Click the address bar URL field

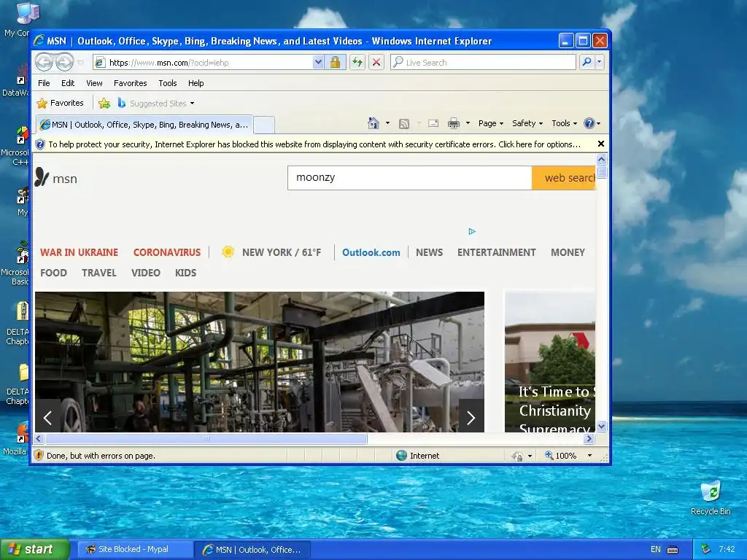209,63
